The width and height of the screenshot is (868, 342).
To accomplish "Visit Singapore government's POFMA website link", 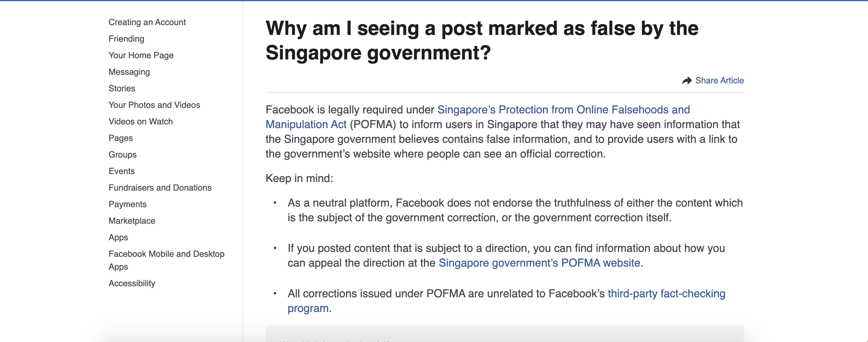I will point(540,263).
